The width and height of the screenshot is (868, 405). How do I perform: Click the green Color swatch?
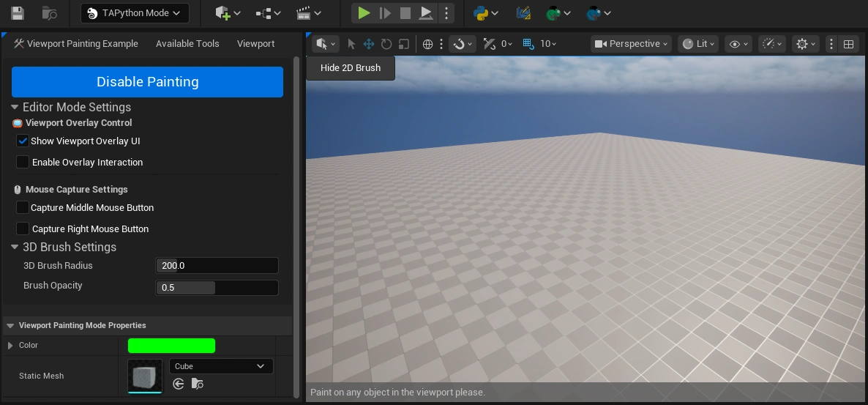(x=171, y=346)
